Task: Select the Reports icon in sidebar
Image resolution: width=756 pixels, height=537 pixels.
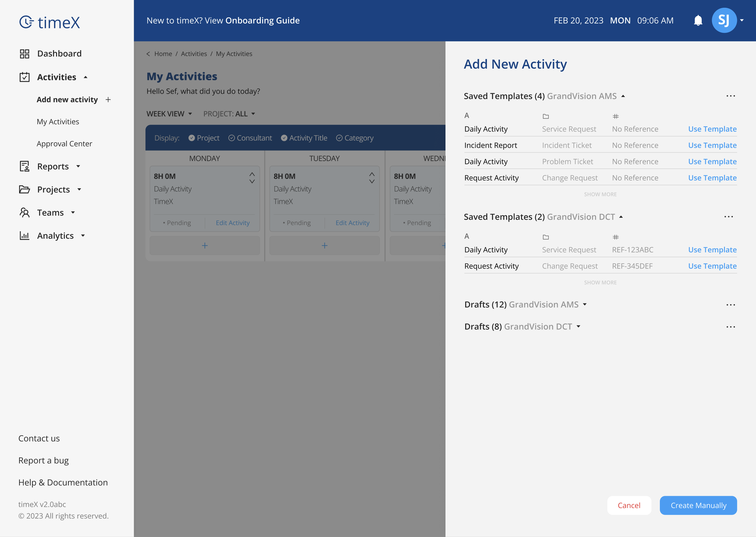Action: (x=24, y=166)
